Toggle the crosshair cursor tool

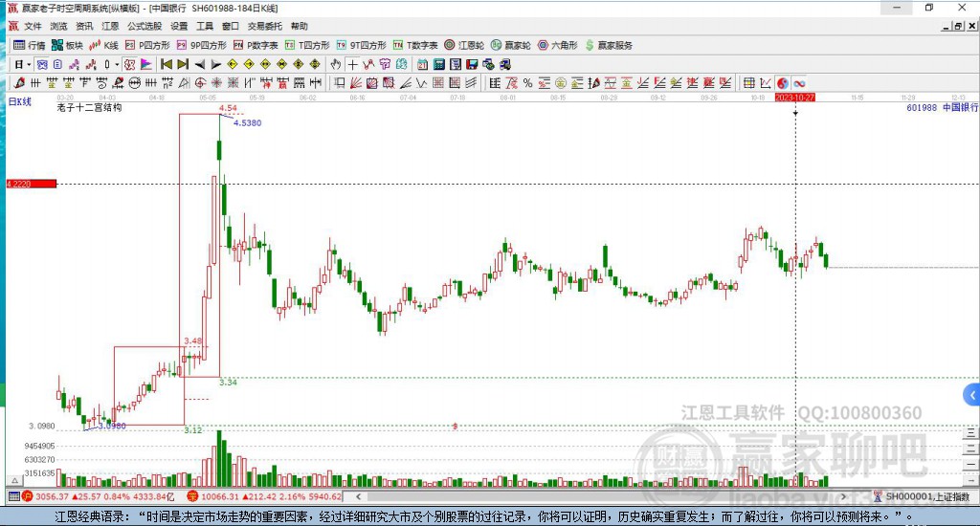pyautogui.click(x=352, y=64)
